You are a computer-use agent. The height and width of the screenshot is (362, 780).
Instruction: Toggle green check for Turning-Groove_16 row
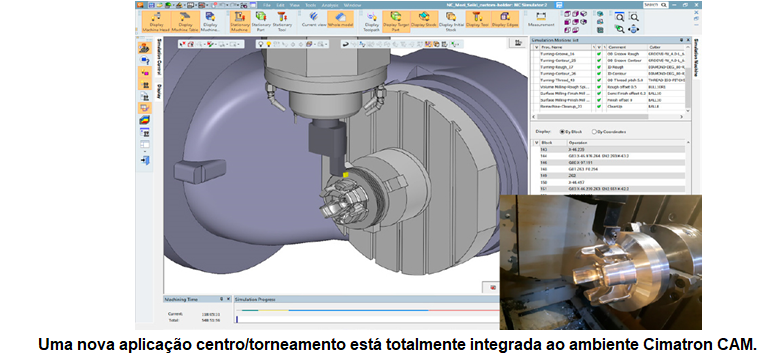point(599,53)
